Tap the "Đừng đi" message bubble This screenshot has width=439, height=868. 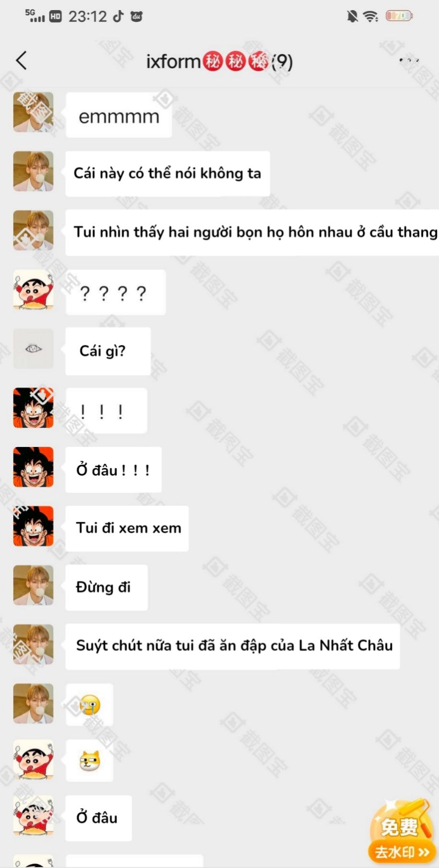(x=106, y=587)
